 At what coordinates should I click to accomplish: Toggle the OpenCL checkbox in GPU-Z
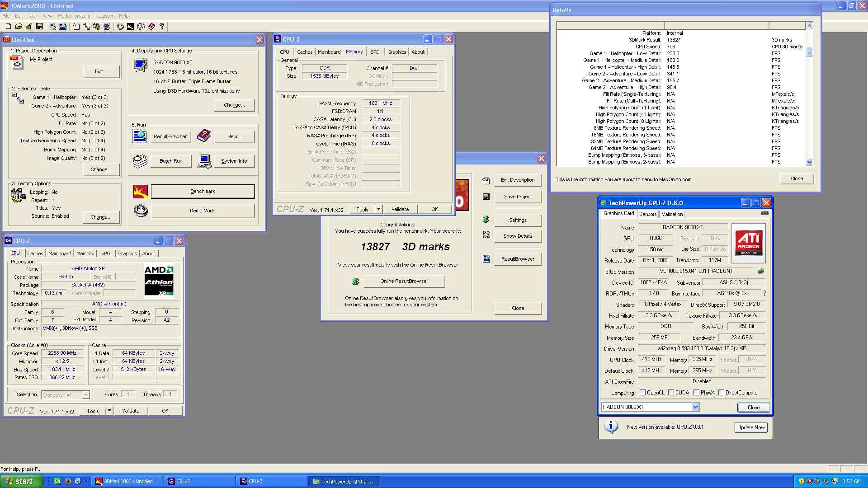[642, 393]
